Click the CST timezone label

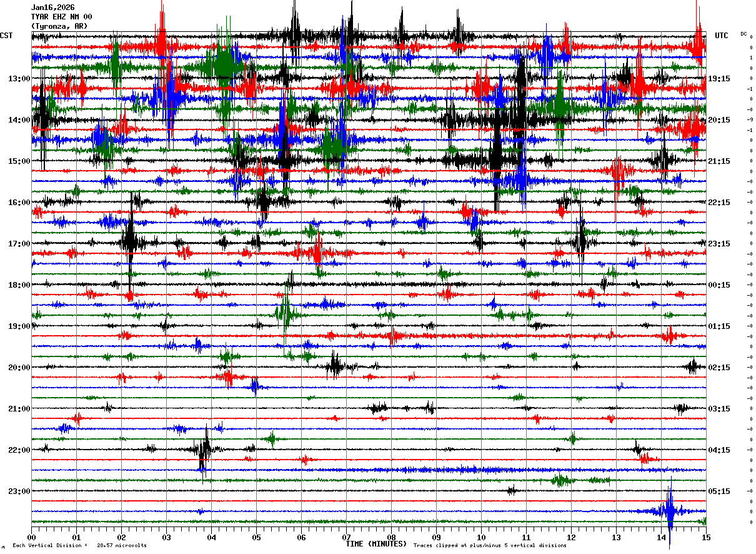(6, 36)
